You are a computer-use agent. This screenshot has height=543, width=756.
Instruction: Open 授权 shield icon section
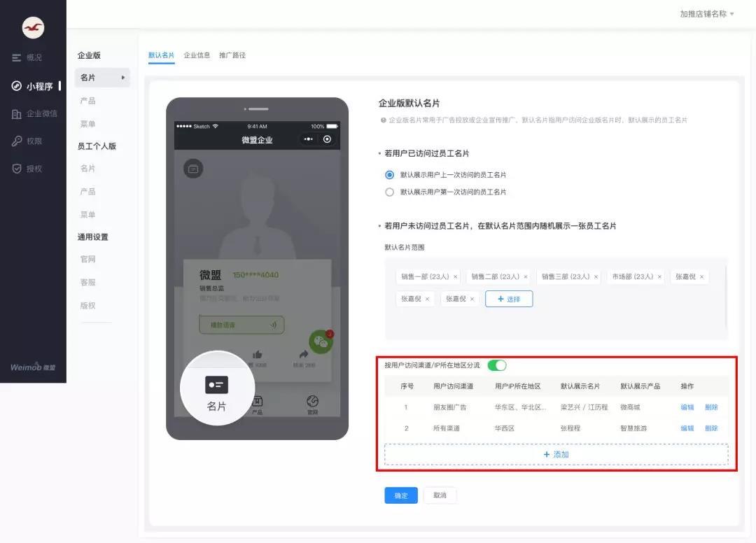tap(27, 169)
